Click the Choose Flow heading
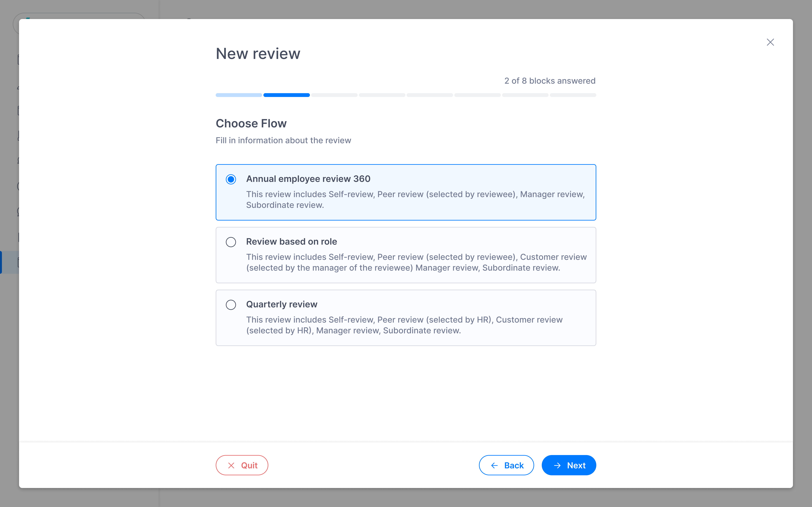This screenshot has width=812, height=507. point(251,123)
